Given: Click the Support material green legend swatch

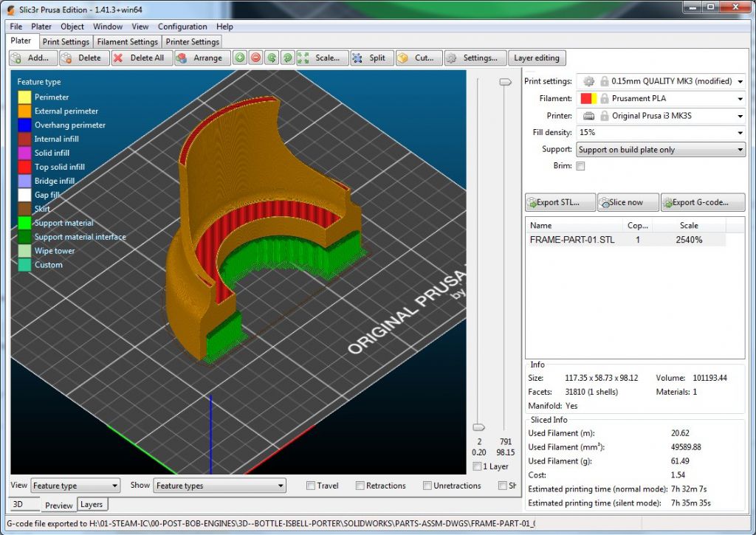Looking at the screenshot, I should [x=24, y=223].
